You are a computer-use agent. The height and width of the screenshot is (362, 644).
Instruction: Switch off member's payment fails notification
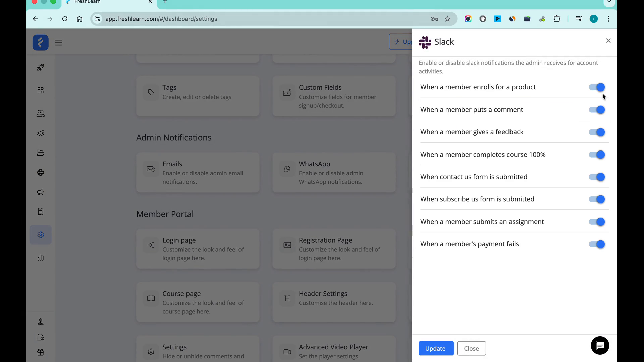pyautogui.click(x=597, y=244)
